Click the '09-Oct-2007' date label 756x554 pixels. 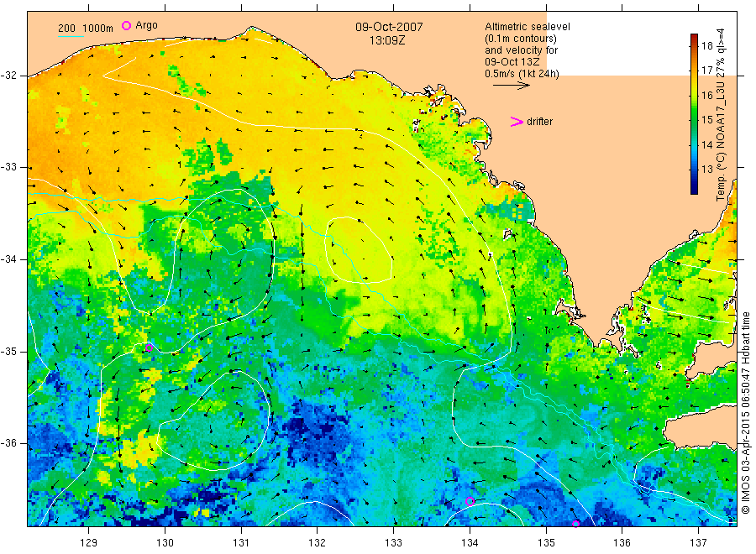[389, 27]
